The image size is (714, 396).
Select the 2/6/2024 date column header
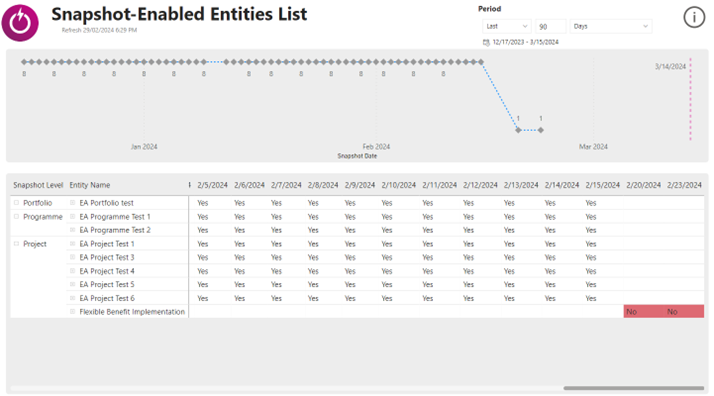(x=249, y=185)
